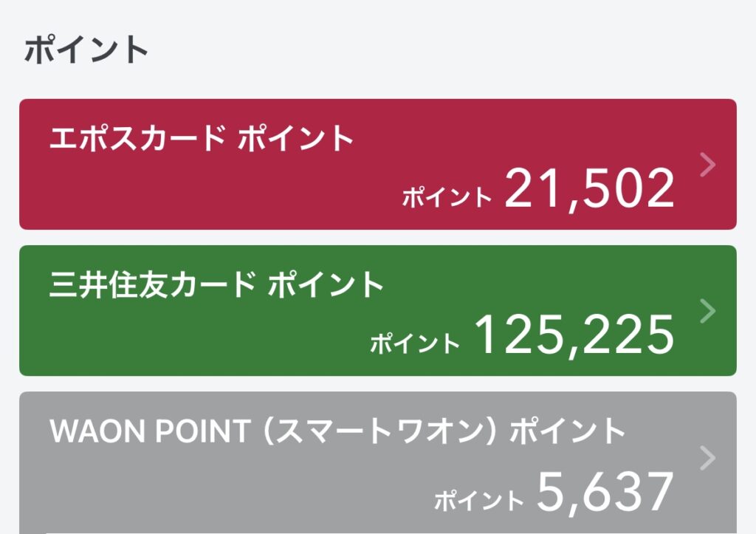
Task: Open the 三井住友カード ポイント title
Action: [x=217, y=285]
